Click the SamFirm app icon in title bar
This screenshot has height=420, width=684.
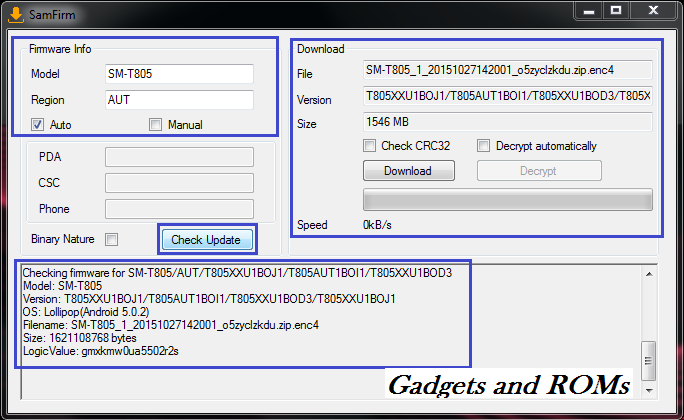point(15,12)
